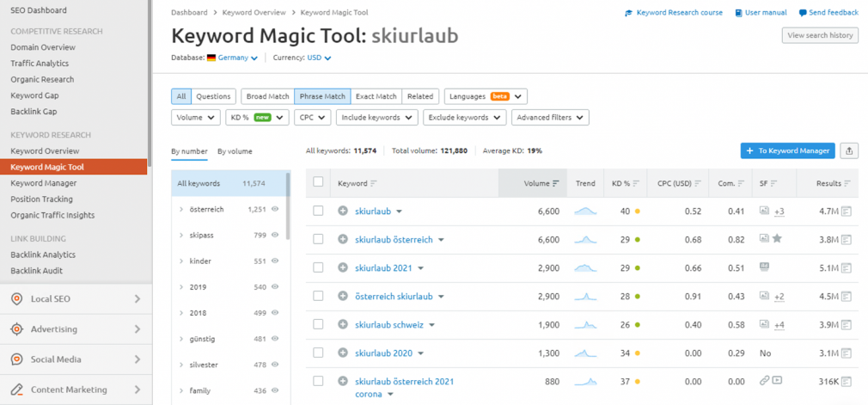Sort by CPC (USD) column icon
Screen dimensions: 868x405
[x=698, y=183]
